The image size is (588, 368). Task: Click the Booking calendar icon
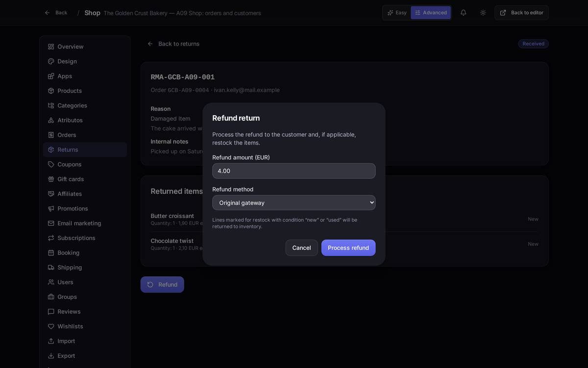click(x=51, y=253)
